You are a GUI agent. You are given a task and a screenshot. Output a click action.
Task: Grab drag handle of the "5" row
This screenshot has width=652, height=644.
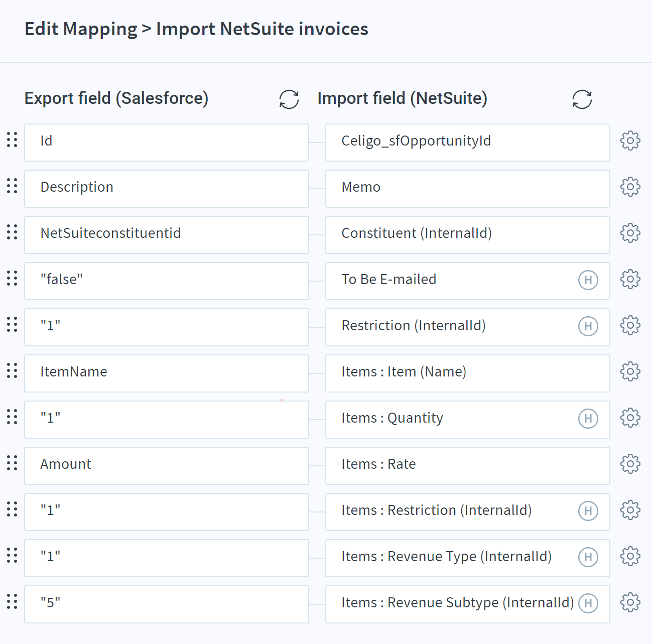[x=12, y=601]
